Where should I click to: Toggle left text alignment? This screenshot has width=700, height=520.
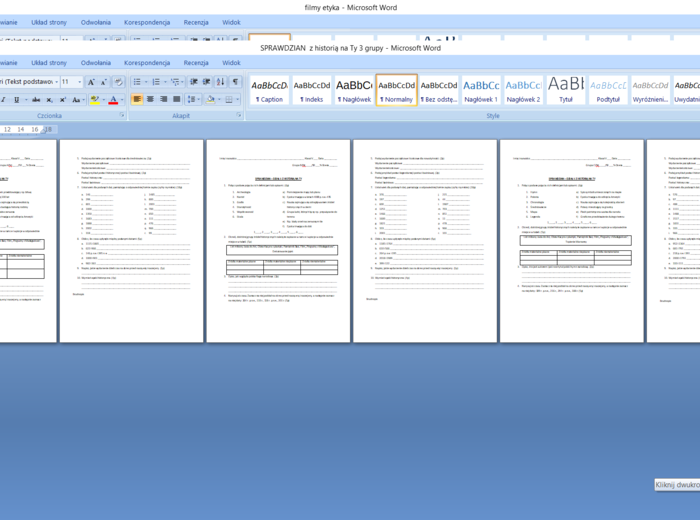[138, 100]
